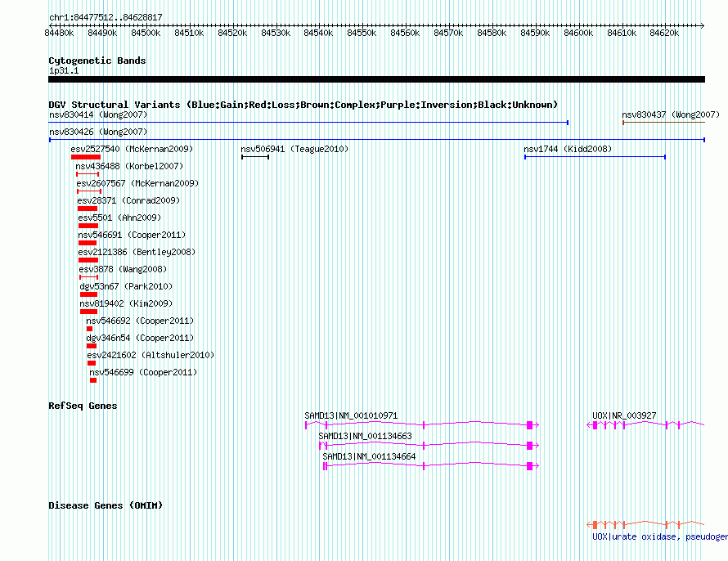Select the esv2121386 (Bentley2008) label
728x561 pixels.
[x=137, y=252]
